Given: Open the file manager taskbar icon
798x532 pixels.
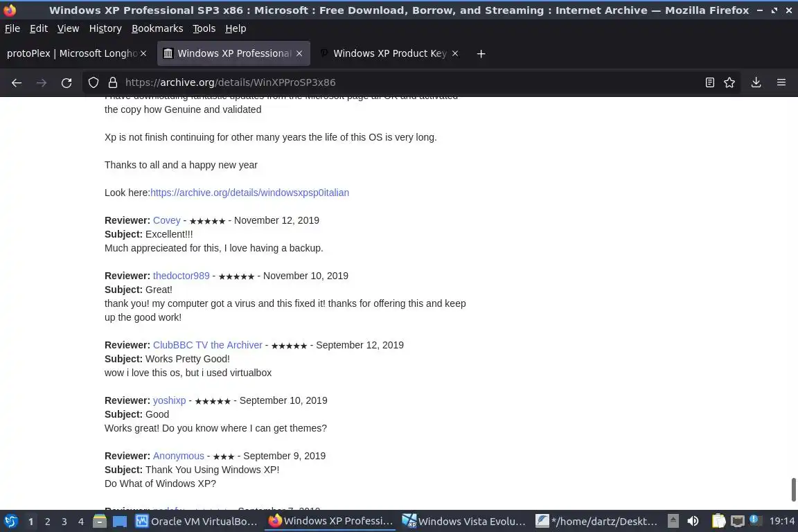Looking at the screenshot, I should click(x=100, y=521).
